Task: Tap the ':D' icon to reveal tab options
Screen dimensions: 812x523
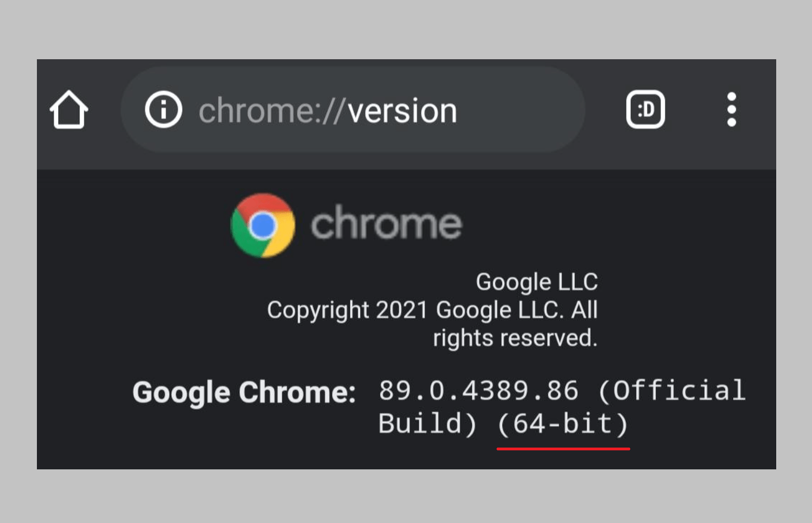Action: coord(646,110)
